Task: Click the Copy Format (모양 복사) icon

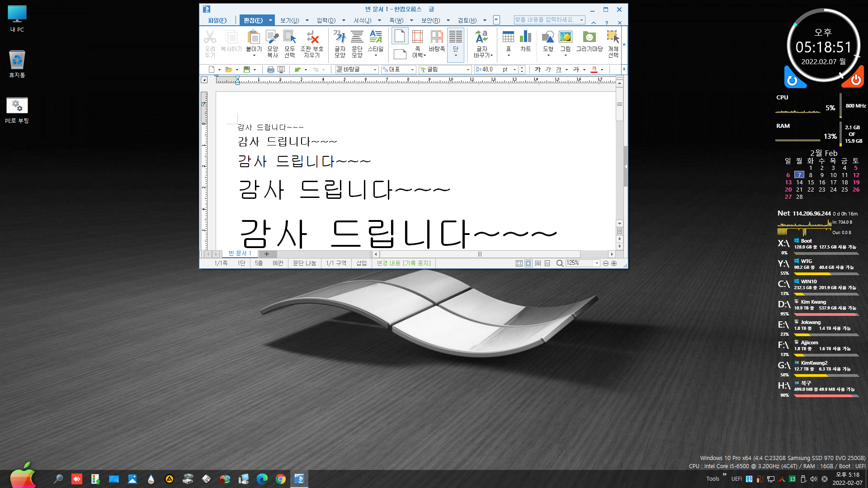Action: tap(273, 44)
